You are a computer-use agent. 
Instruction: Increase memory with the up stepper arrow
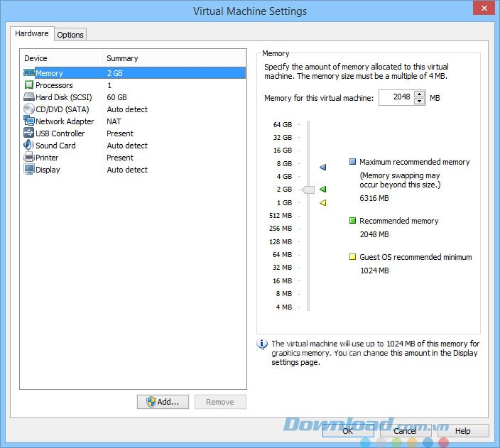point(420,94)
